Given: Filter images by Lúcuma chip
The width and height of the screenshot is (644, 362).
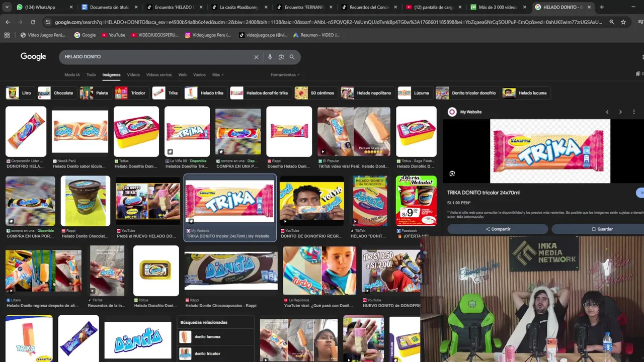Looking at the screenshot, I should tap(414, 93).
